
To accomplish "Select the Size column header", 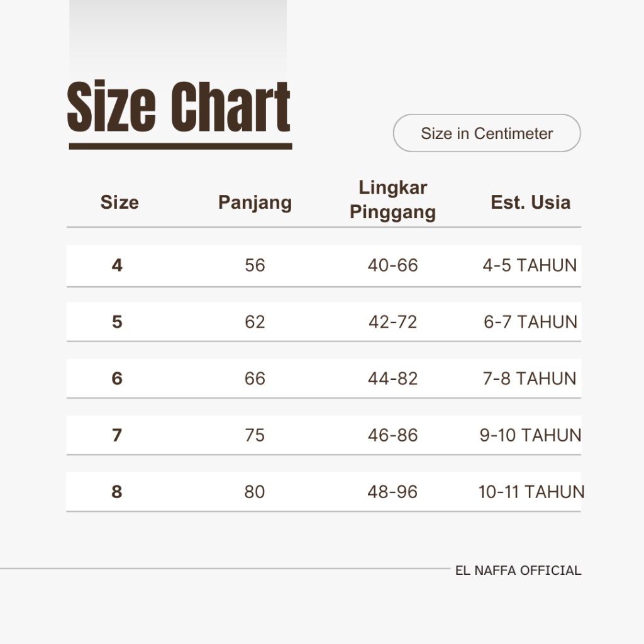I will point(119,202).
